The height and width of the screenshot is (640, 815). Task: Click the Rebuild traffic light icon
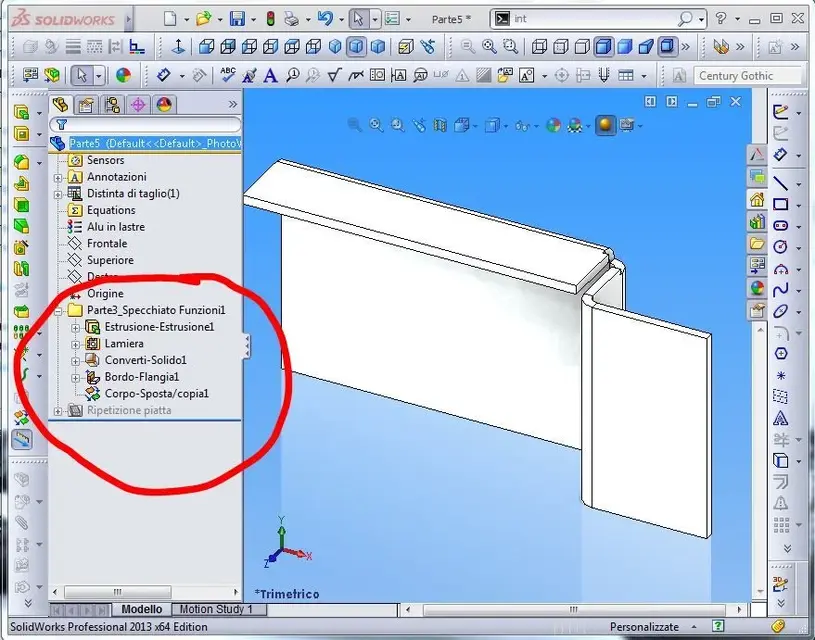269,19
